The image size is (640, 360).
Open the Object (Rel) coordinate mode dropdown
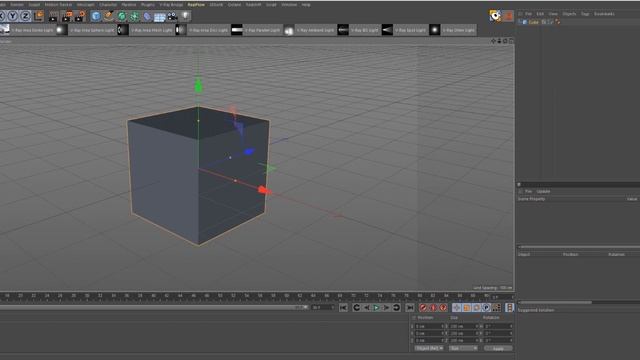click(429, 348)
